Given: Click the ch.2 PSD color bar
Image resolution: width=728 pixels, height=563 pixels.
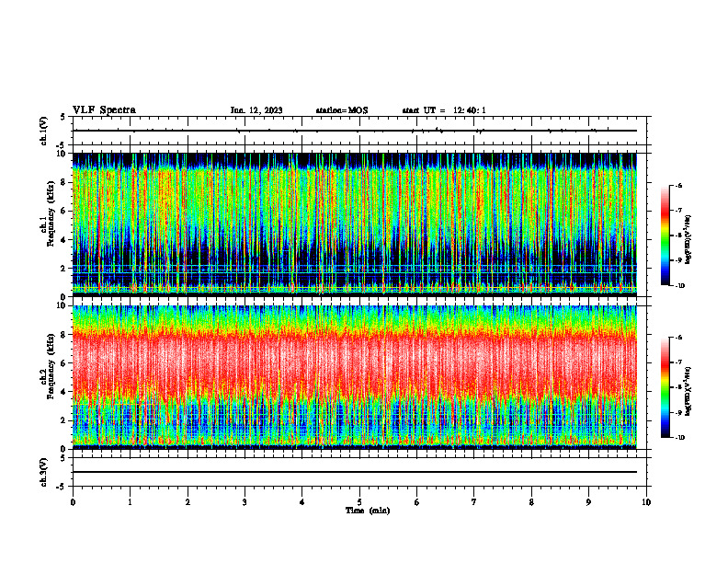Looking at the screenshot, I should click(665, 387).
